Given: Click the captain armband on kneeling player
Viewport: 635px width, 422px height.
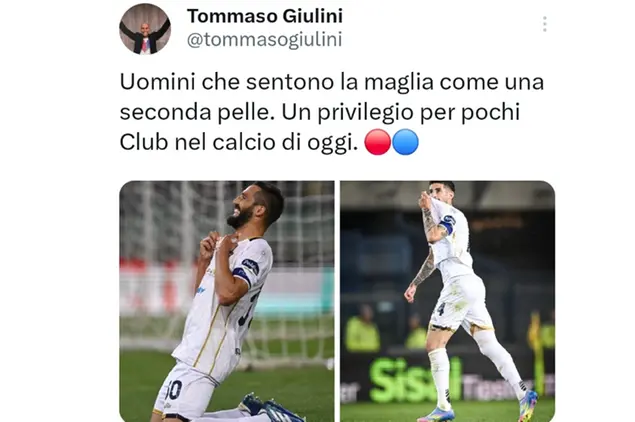Looking at the screenshot, I should 246,270.
